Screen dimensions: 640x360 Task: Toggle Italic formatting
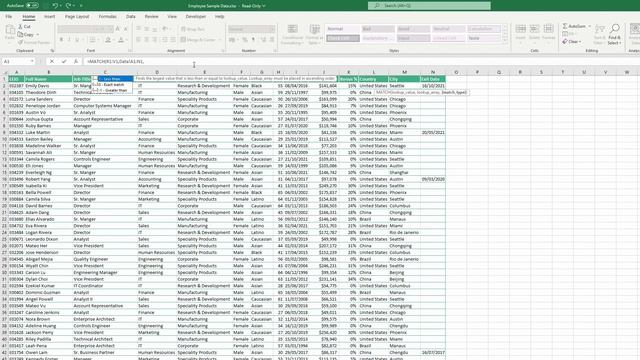69,40
